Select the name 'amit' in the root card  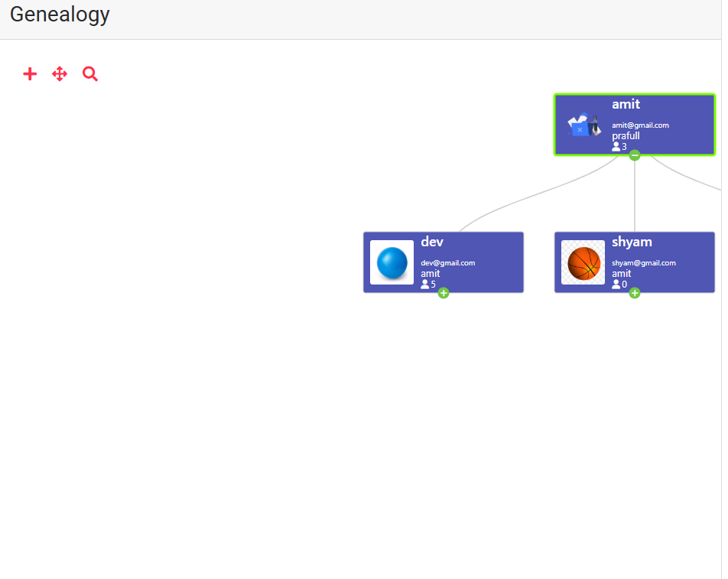click(626, 104)
